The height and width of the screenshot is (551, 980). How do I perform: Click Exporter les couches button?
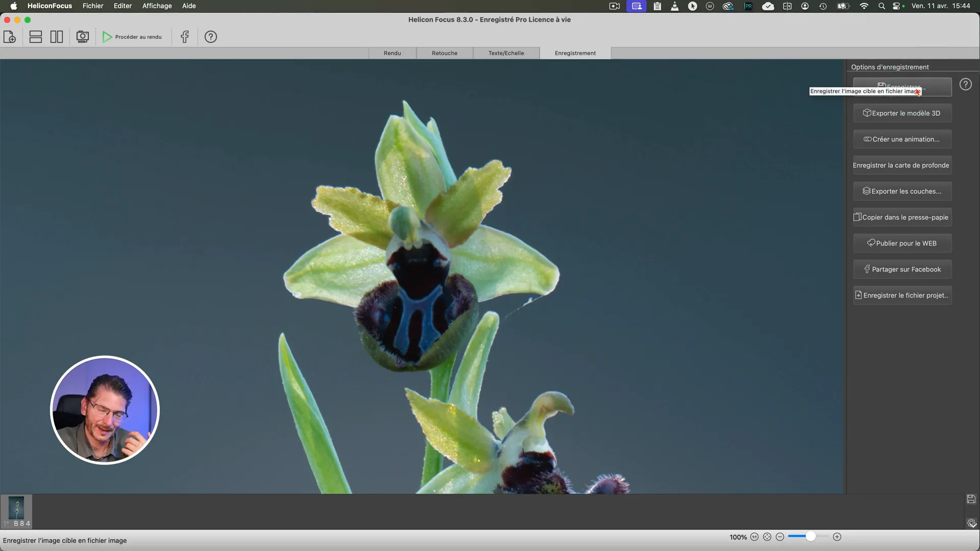[x=902, y=191]
